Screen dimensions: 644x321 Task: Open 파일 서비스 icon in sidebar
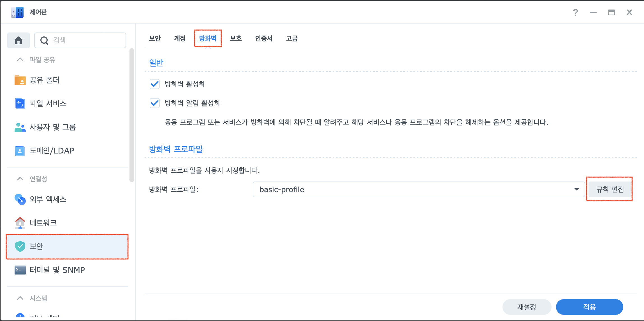20,104
